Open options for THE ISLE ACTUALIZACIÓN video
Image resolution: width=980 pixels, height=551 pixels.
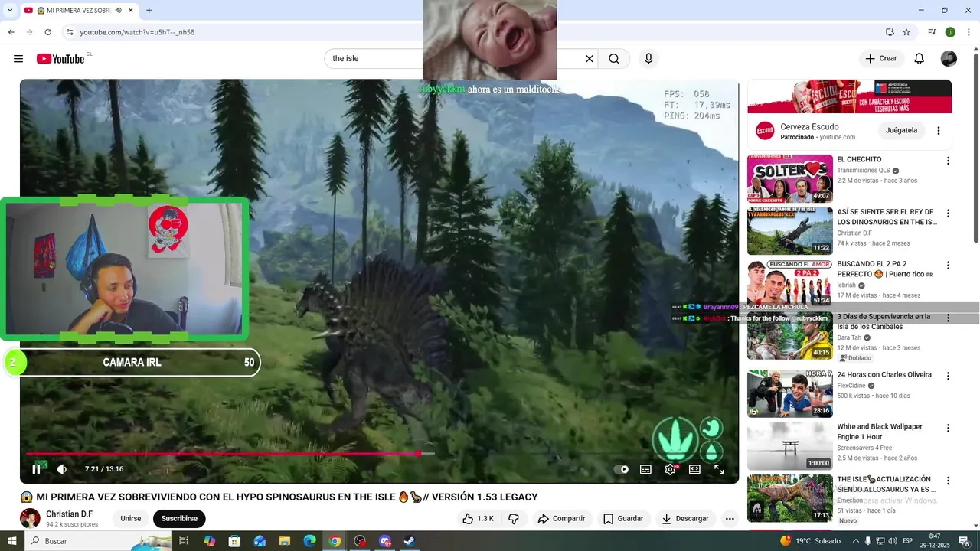click(x=948, y=481)
